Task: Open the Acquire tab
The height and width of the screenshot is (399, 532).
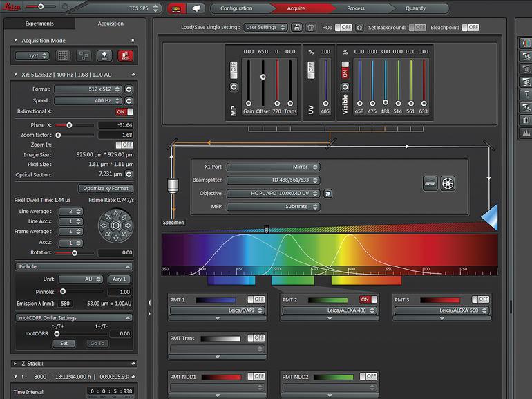Action: [296, 8]
